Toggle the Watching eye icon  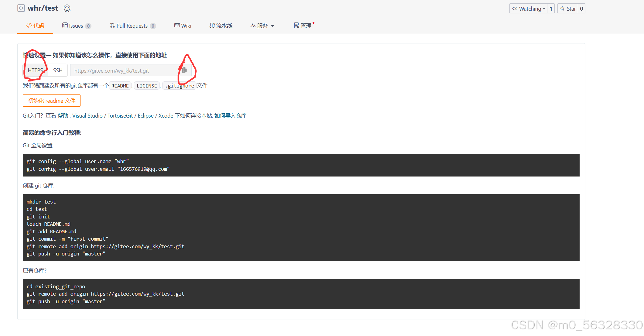click(x=515, y=9)
